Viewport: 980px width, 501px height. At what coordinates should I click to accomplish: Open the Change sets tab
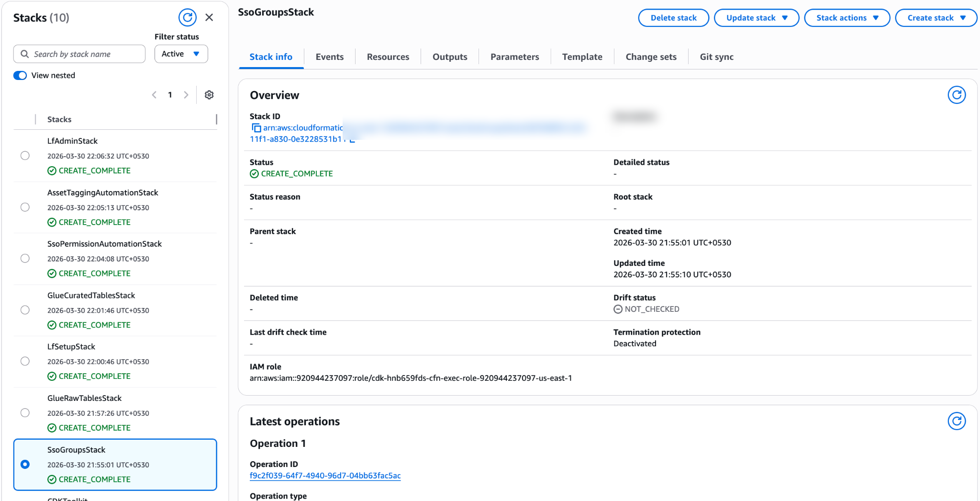pyautogui.click(x=651, y=57)
